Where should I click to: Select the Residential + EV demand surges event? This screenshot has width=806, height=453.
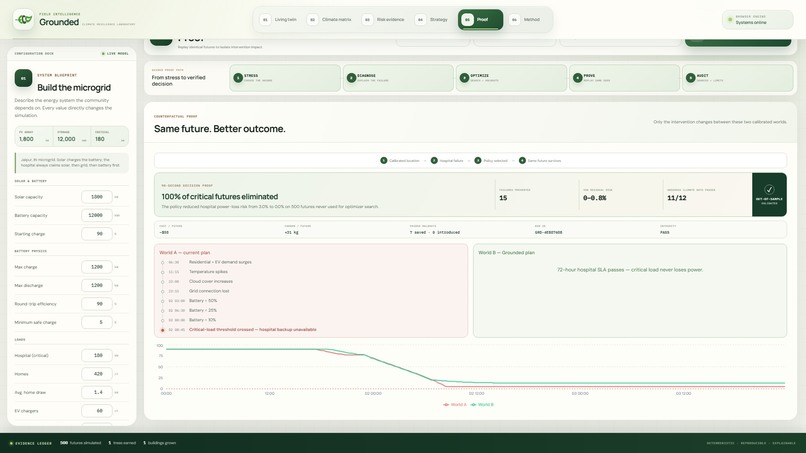point(220,262)
